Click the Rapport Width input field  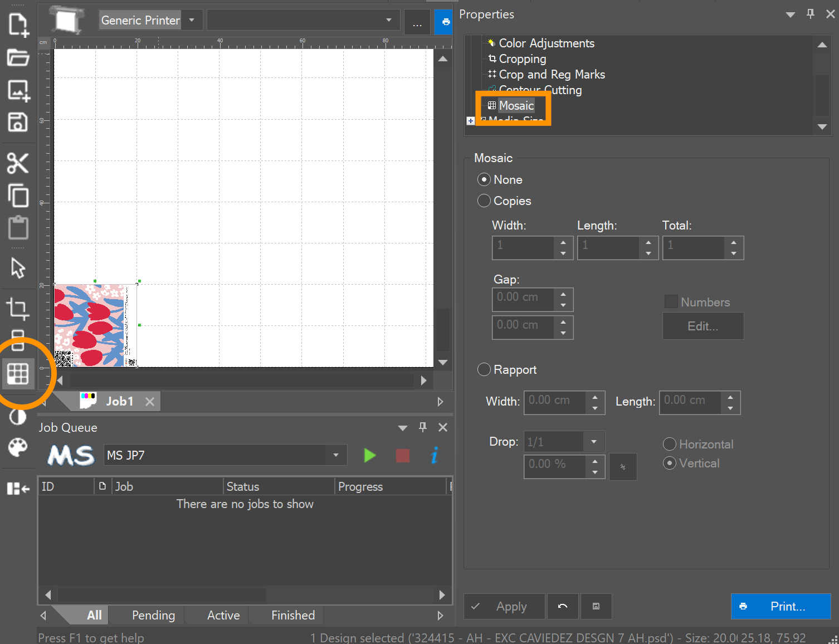(555, 402)
